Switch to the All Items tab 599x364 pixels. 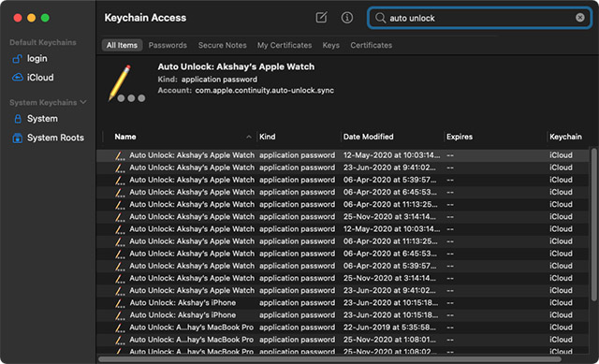(x=122, y=45)
